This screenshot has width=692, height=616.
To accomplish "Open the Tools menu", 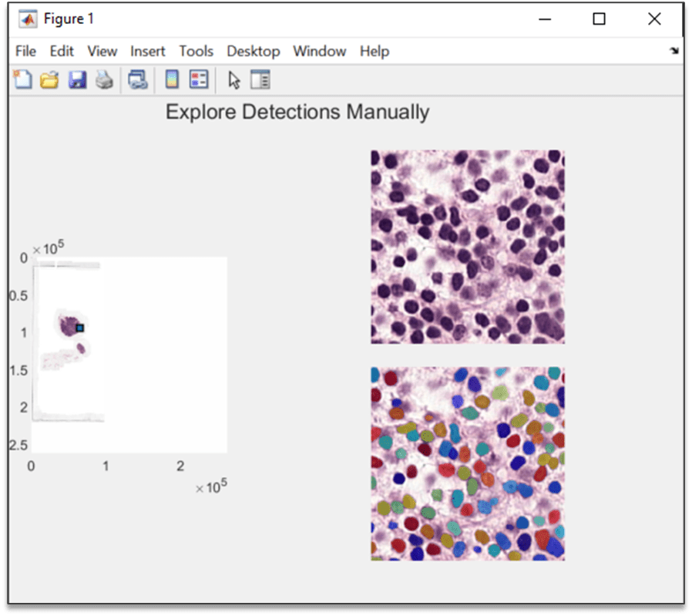I will tap(196, 51).
